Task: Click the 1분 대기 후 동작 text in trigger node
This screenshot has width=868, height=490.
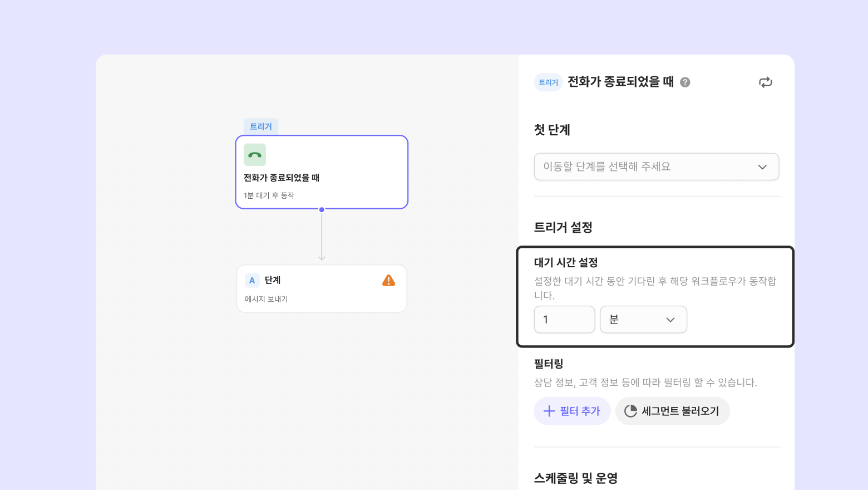Action: tap(269, 195)
